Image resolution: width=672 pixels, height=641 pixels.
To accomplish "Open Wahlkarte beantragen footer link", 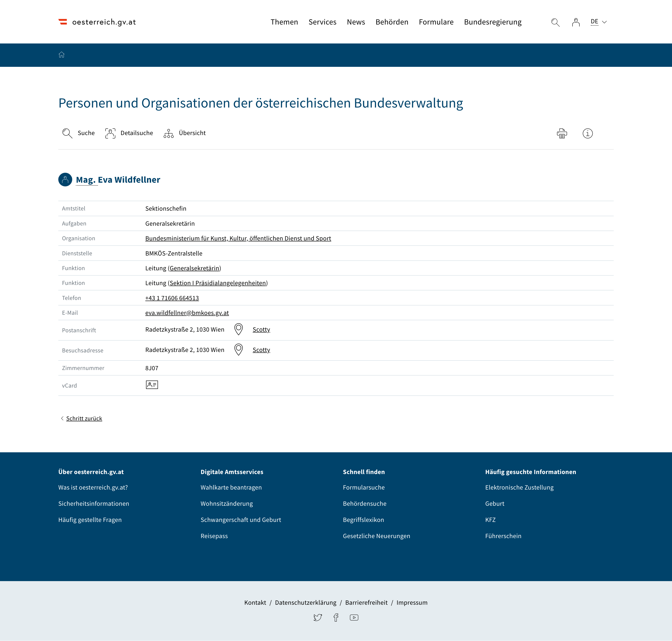I will coord(231,487).
